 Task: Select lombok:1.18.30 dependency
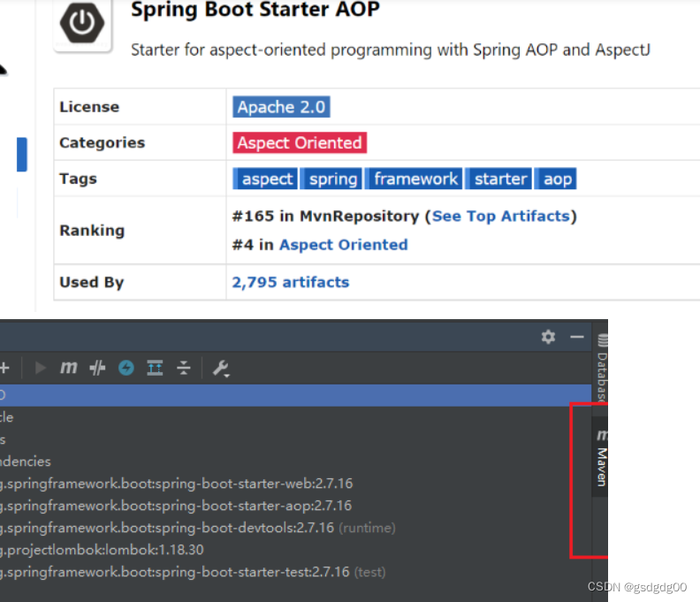[x=102, y=550]
